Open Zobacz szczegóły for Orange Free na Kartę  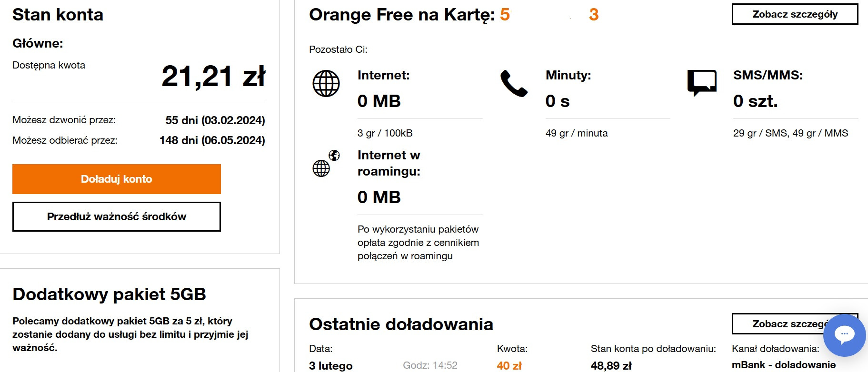pos(794,14)
